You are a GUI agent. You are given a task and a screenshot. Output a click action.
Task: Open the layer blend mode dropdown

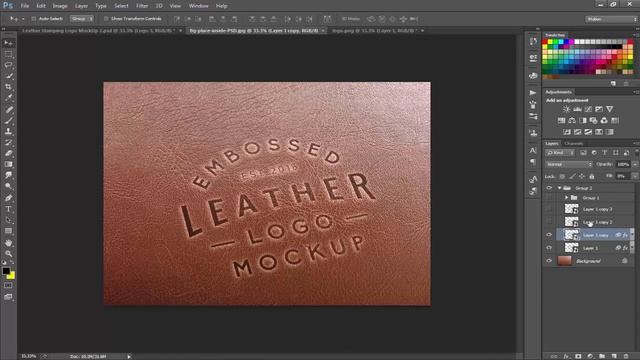569,164
